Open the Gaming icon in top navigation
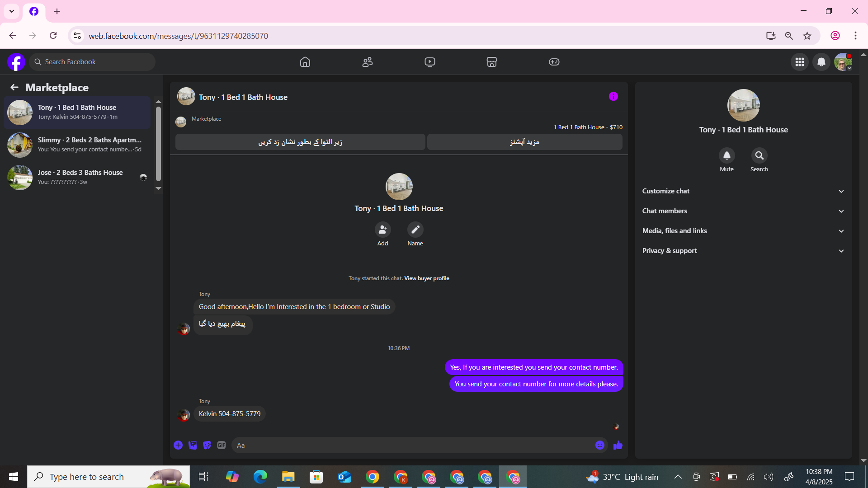This screenshot has height=488, width=868. tap(554, 62)
